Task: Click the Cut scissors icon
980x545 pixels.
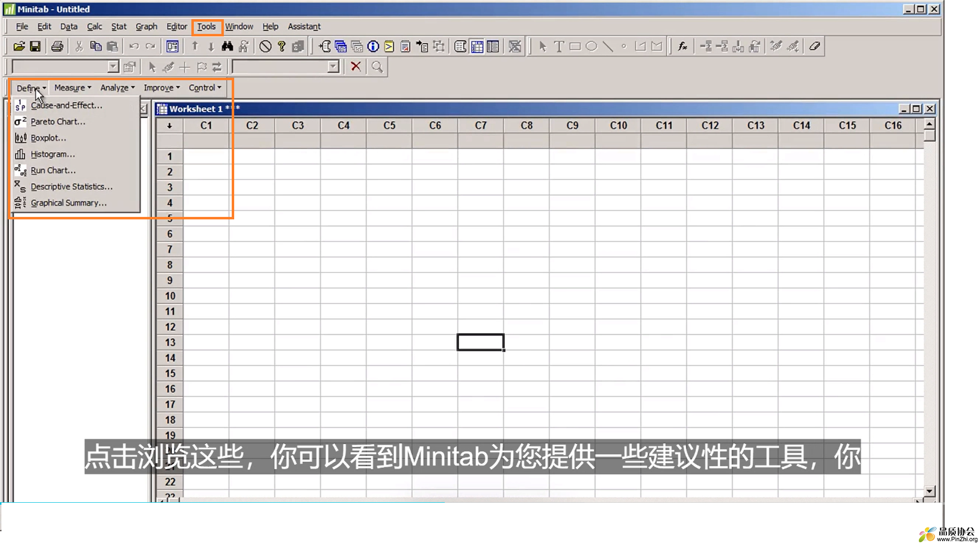Action: point(79,46)
